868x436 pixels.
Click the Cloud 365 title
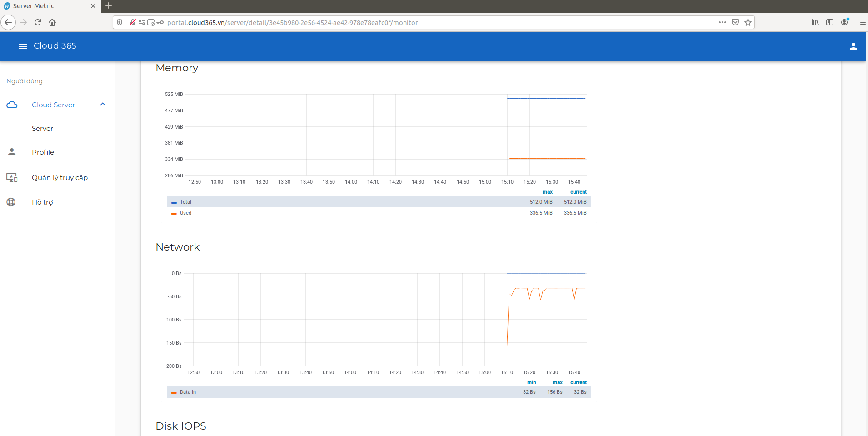[55, 46]
